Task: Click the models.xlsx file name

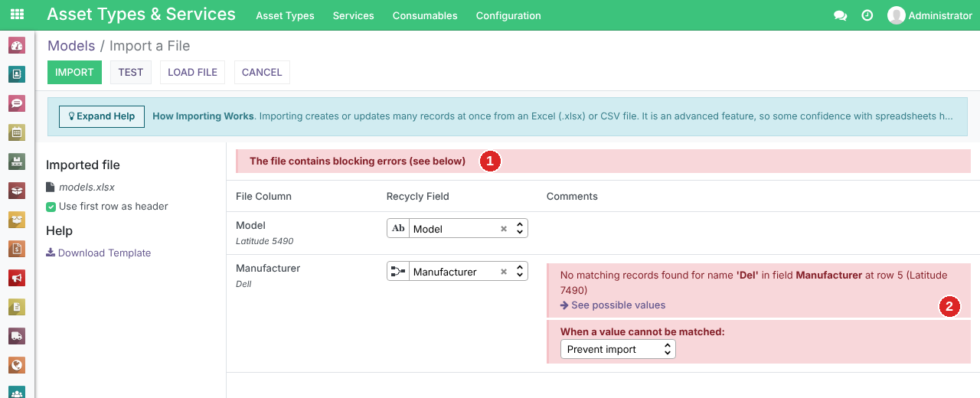Action: [87, 187]
